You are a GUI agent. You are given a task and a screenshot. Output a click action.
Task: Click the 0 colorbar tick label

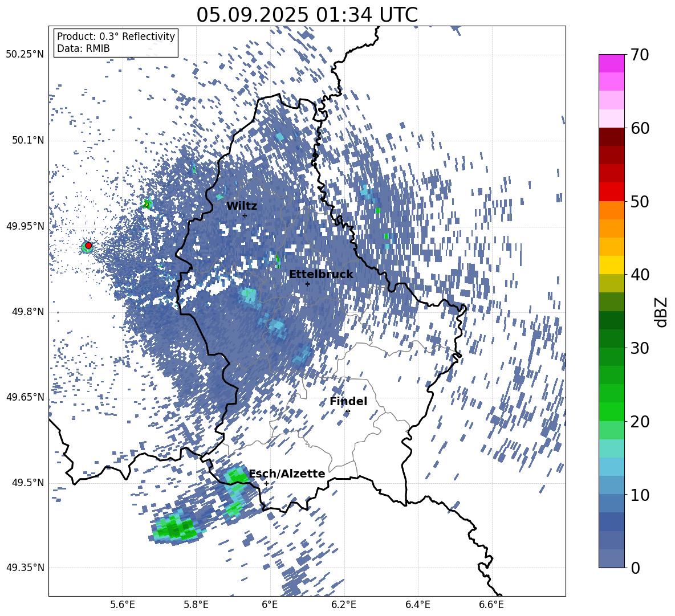click(x=635, y=568)
